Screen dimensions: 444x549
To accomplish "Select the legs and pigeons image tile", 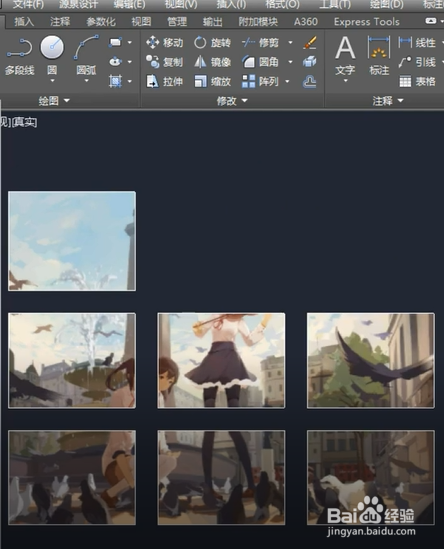I will (221, 478).
